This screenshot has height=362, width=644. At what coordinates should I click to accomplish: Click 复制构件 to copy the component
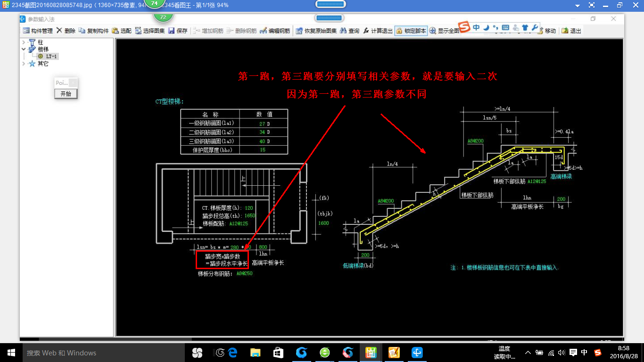[93, 31]
